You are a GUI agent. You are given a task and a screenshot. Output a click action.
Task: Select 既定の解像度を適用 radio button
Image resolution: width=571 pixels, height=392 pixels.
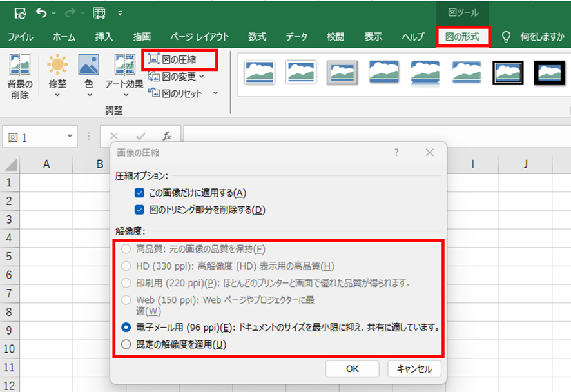(126, 344)
